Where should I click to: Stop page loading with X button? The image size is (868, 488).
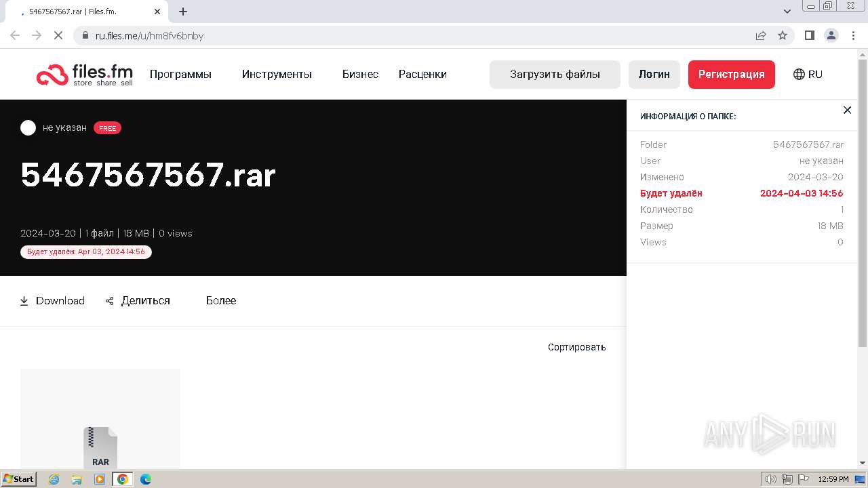[x=58, y=35]
